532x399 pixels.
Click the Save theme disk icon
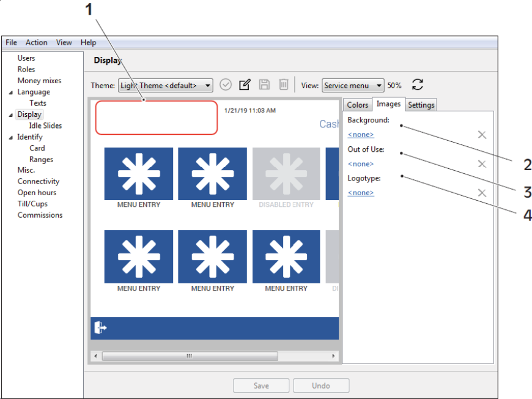click(x=264, y=84)
